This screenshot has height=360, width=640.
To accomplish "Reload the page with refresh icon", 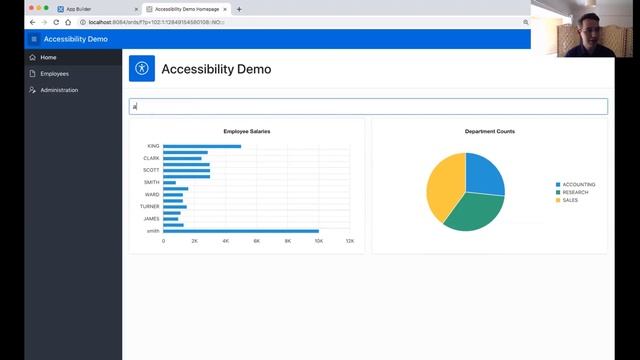I will point(56,22).
